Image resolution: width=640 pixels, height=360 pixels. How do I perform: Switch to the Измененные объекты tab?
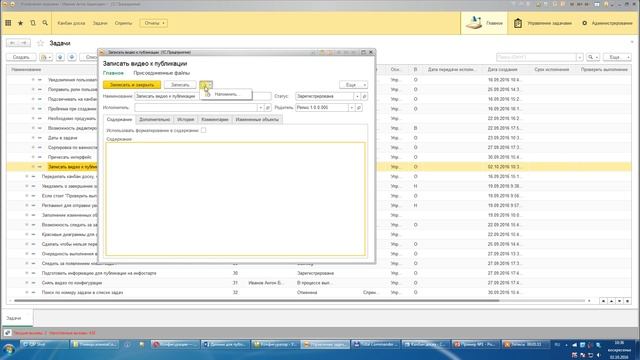pos(257,120)
